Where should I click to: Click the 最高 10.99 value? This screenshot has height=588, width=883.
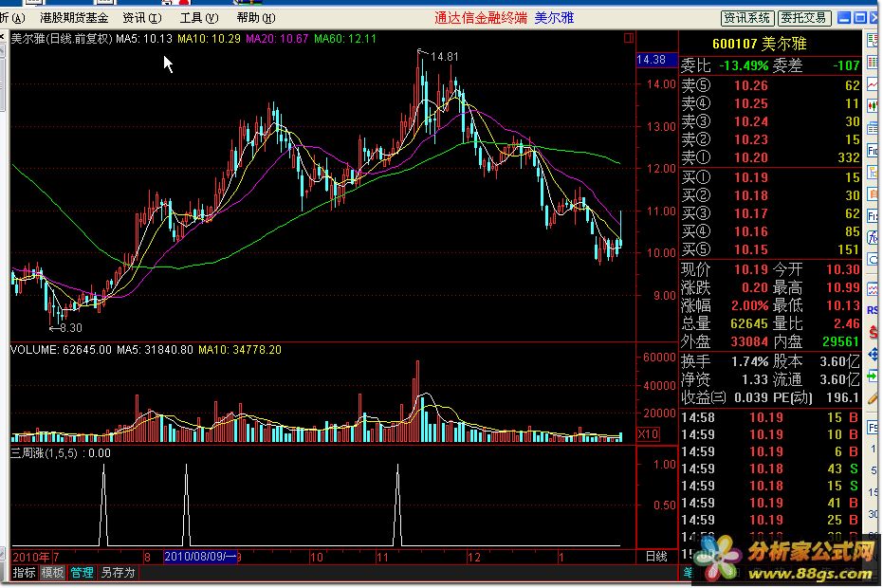coord(843,287)
